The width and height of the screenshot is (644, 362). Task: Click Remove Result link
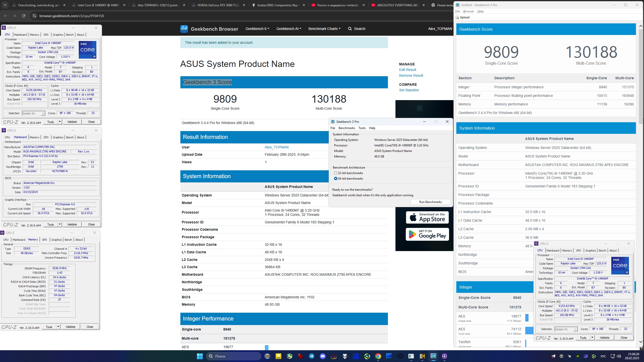pyautogui.click(x=411, y=75)
